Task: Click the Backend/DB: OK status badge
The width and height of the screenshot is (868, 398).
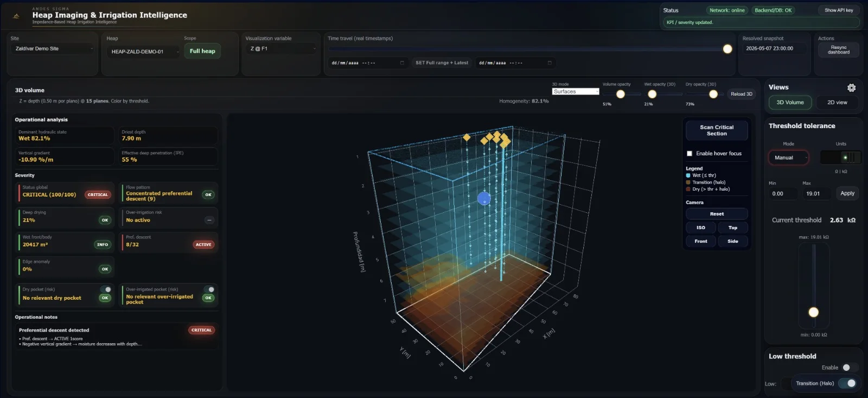Action: pyautogui.click(x=773, y=10)
